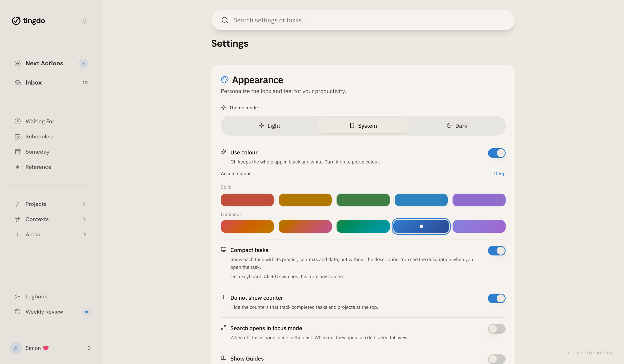Click the Deep accent link

pos(500,174)
